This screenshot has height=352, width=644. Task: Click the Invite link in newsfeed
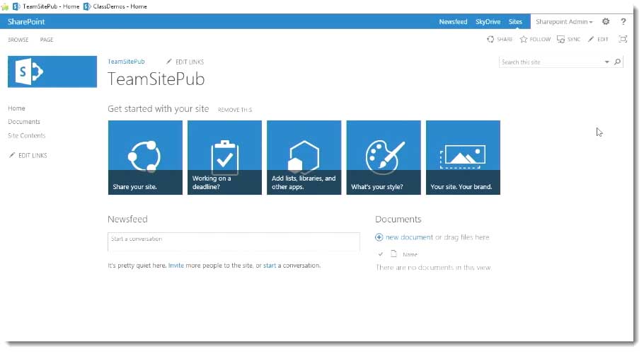point(176,266)
